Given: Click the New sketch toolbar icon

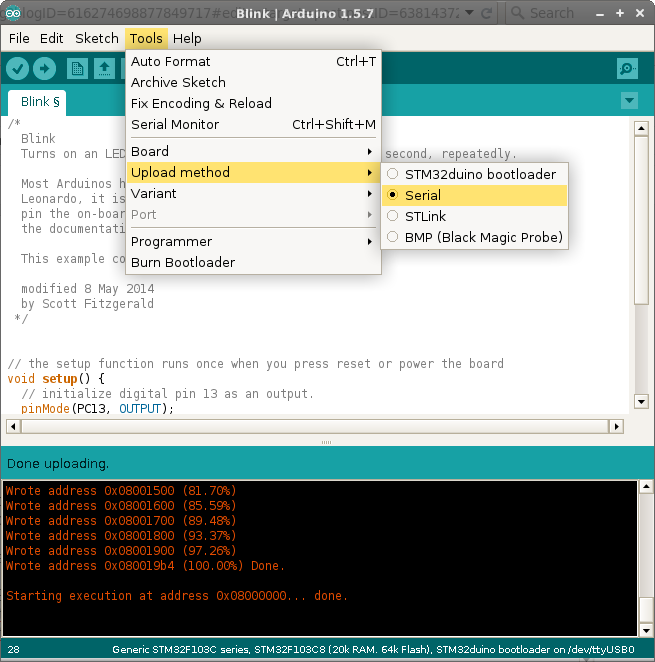Looking at the screenshot, I should [77, 68].
